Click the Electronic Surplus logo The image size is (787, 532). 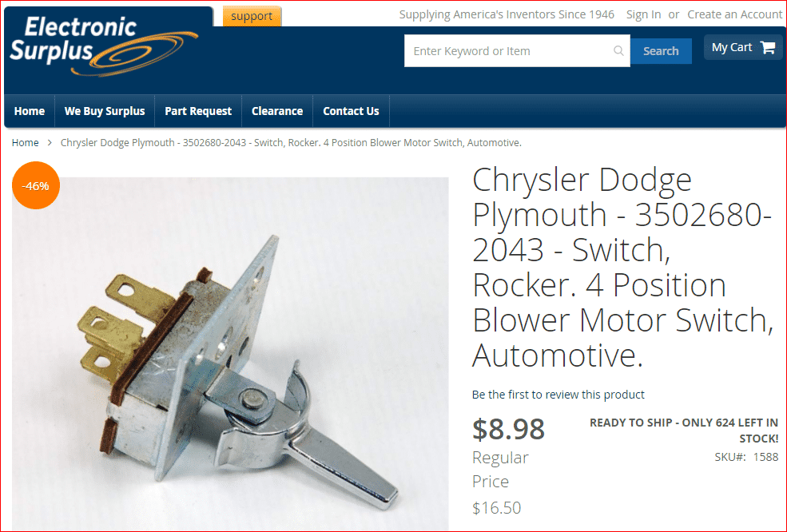click(104, 46)
